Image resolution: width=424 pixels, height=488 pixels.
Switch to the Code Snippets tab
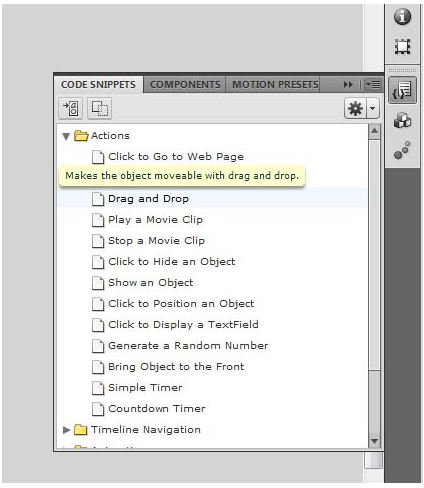click(98, 85)
